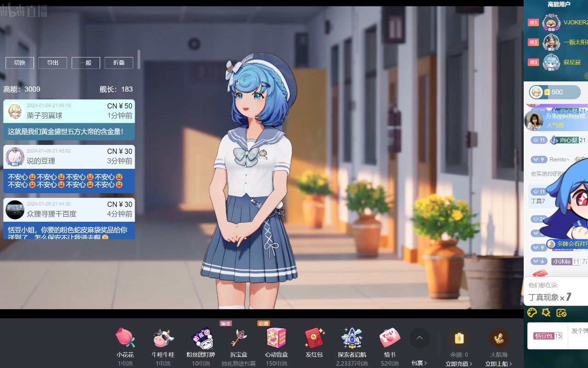The width and height of the screenshot is (588, 368).
Task: Open the 包裹 gift bag link
Action: click(419, 363)
